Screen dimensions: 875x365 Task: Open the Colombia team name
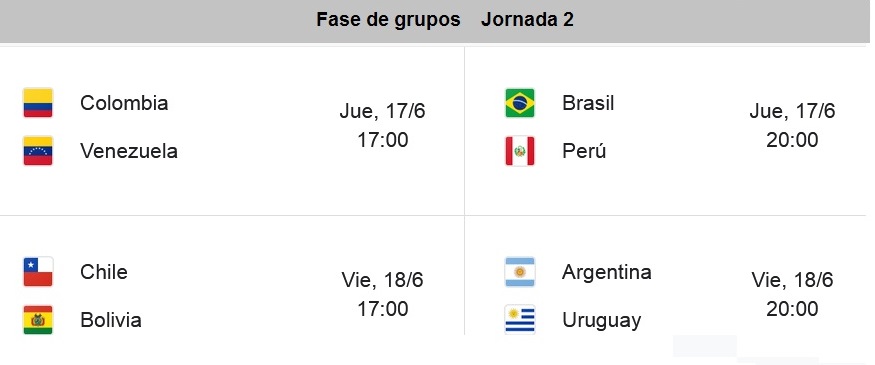124,103
